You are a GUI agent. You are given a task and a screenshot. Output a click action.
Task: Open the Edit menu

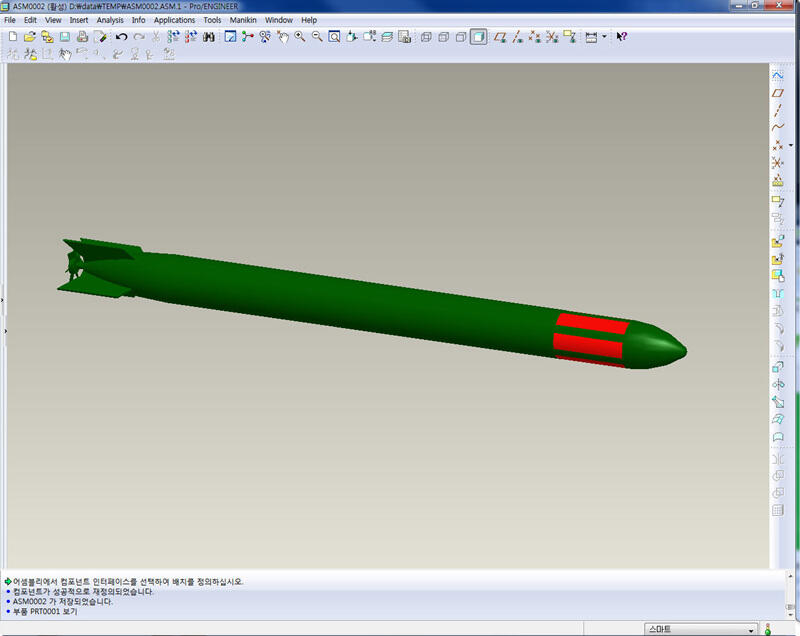click(30, 20)
